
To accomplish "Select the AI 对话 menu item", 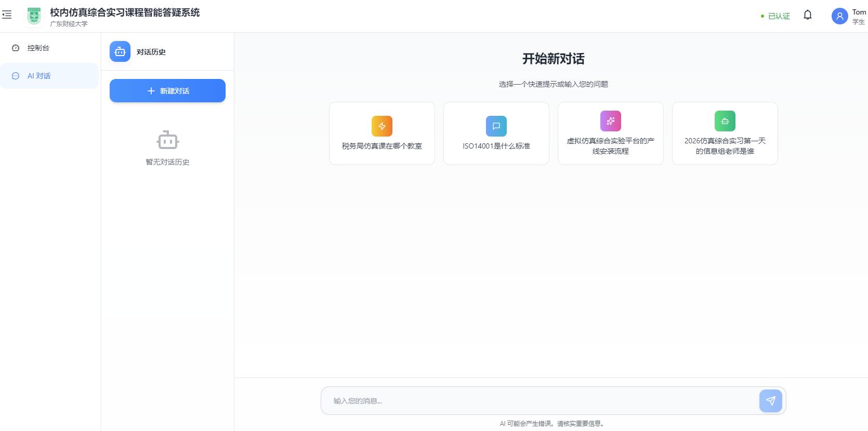I will (x=39, y=76).
